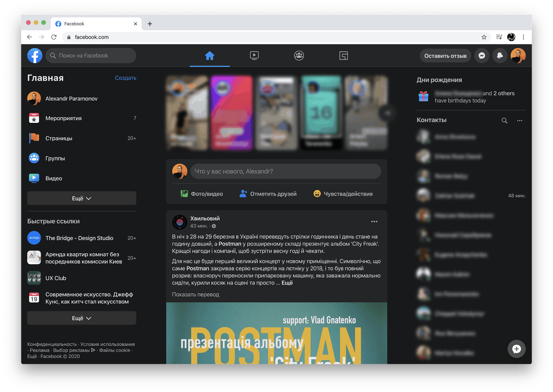
Task: Click the facebook.com address bar
Action: [x=276, y=37]
